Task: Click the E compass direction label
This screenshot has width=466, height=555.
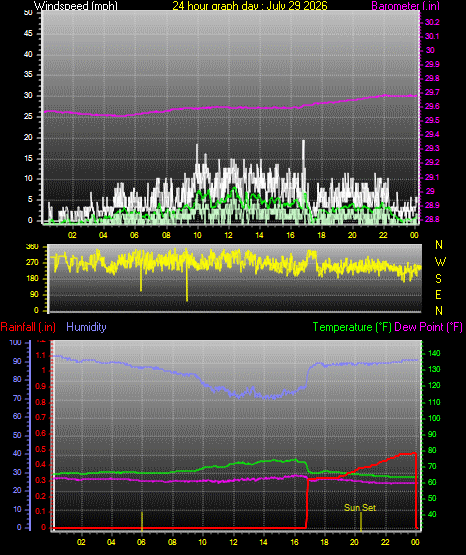Action: click(x=438, y=294)
